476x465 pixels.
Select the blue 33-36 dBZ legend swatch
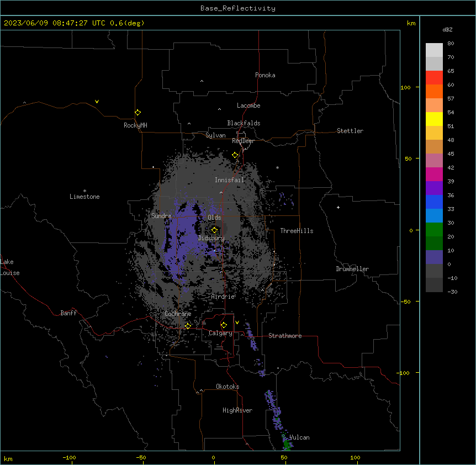(x=434, y=202)
